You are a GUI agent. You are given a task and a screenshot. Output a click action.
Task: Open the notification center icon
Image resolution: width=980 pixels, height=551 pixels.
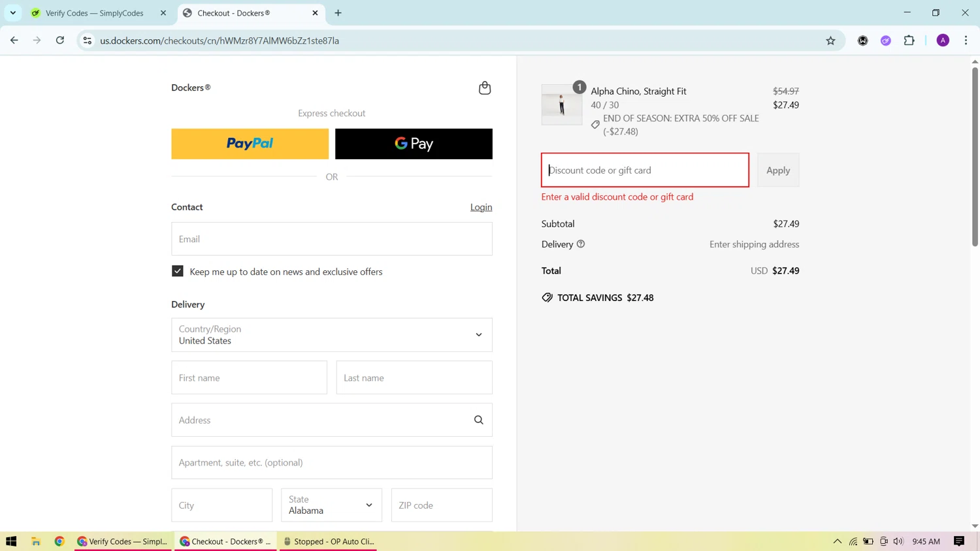[x=959, y=541]
